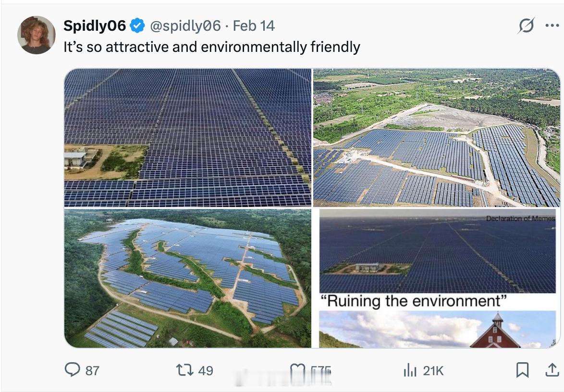Share the post via the upload arrow icon
Image resolution: width=564 pixels, height=392 pixels.
pyautogui.click(x=552, y=369)
